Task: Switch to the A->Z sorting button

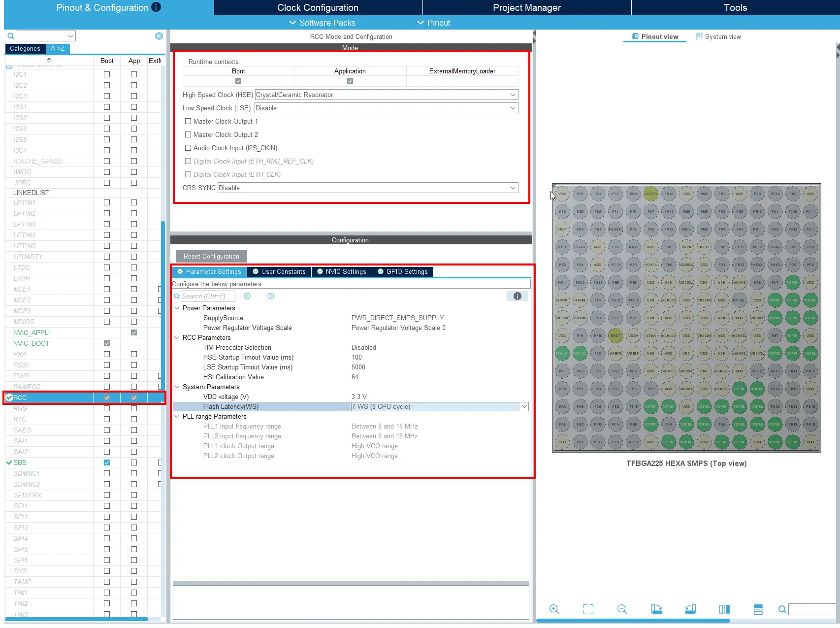Action: [58, 48]
